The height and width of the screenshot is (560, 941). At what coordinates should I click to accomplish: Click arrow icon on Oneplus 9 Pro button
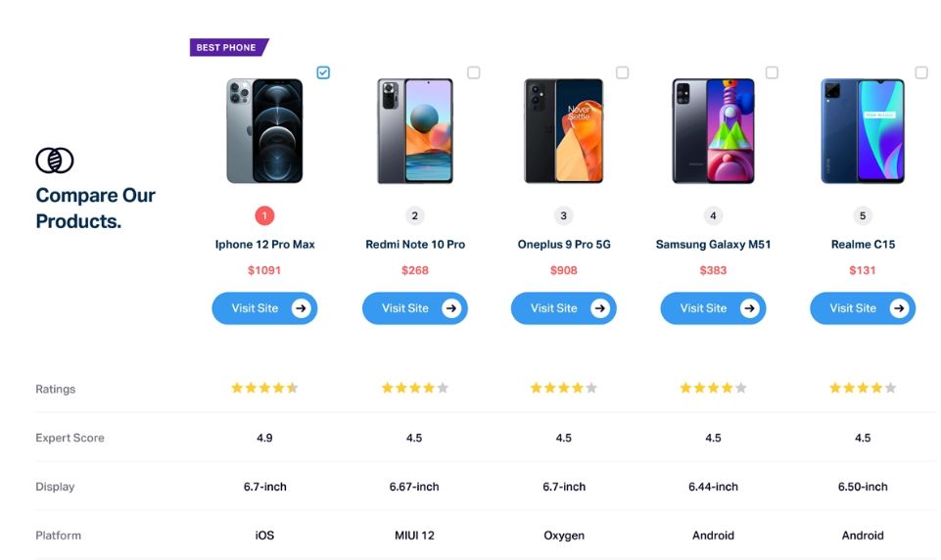point(599,308)
